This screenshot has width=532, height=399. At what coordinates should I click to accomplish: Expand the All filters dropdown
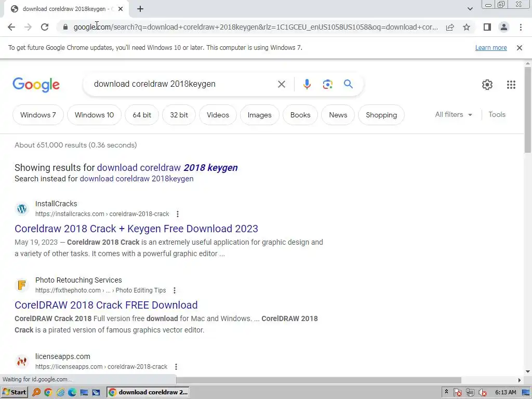pos(454,115)
